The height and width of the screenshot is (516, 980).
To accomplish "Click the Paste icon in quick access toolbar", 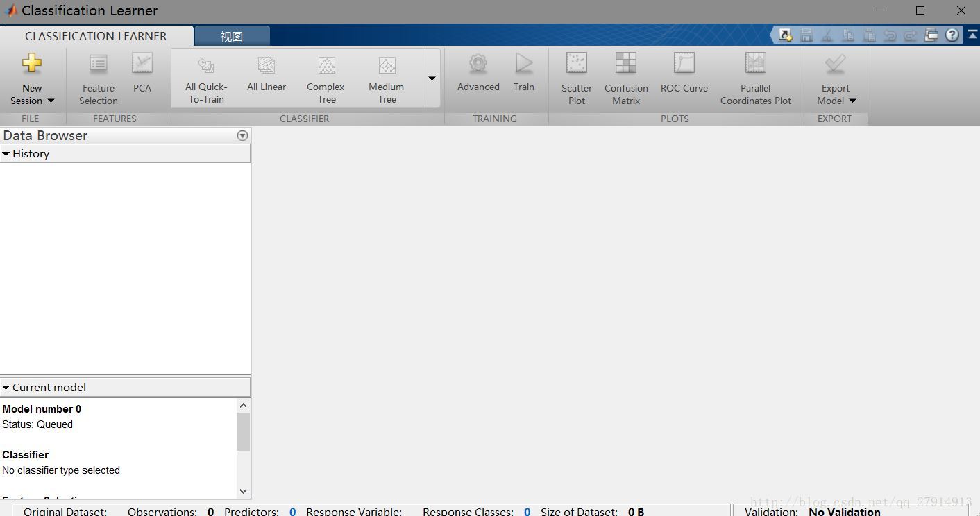I will click(x=869, y=35).
